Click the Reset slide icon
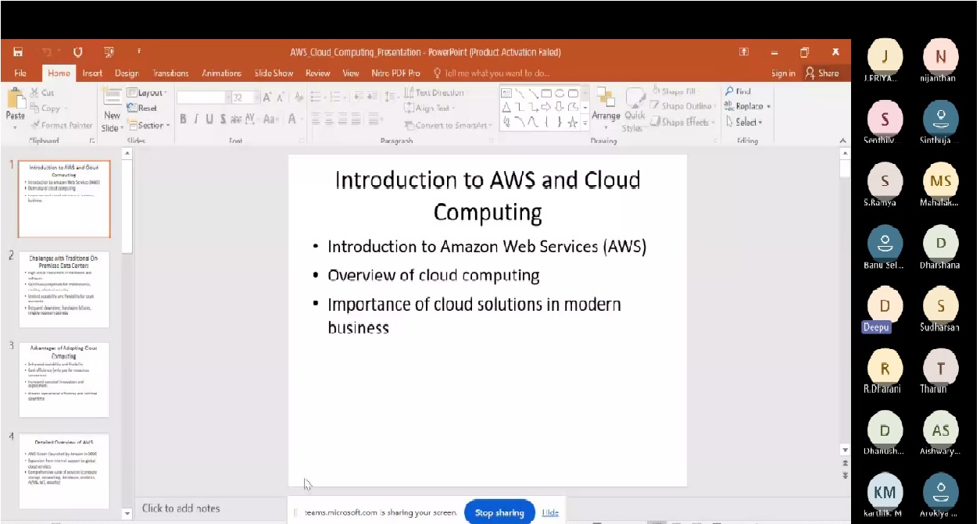This screenshot has width=980, height=524. click(x=132, y=109)
